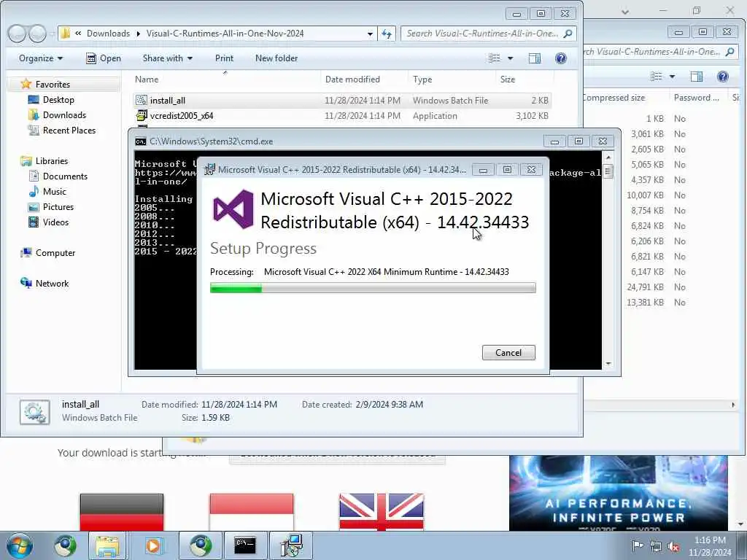The width and height of the screenshot is (747, 560).
Task: Click the cmd.exe window title bar icon
Action: click(x=141, y=141)
